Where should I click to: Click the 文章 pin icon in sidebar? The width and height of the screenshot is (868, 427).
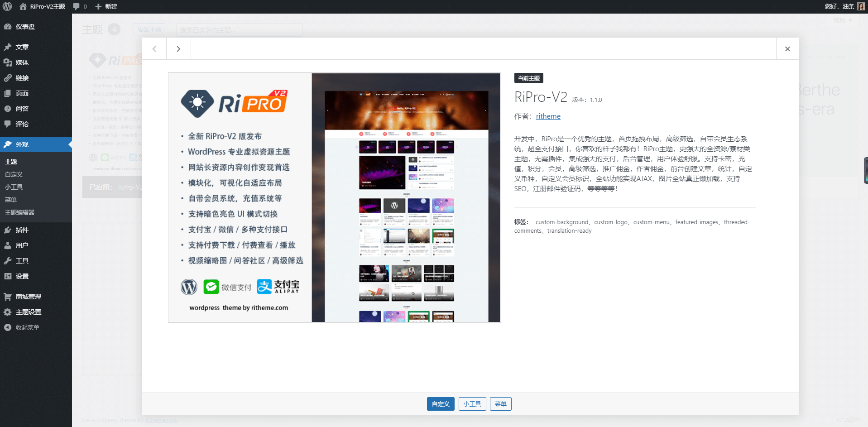(x=8, y=47)
